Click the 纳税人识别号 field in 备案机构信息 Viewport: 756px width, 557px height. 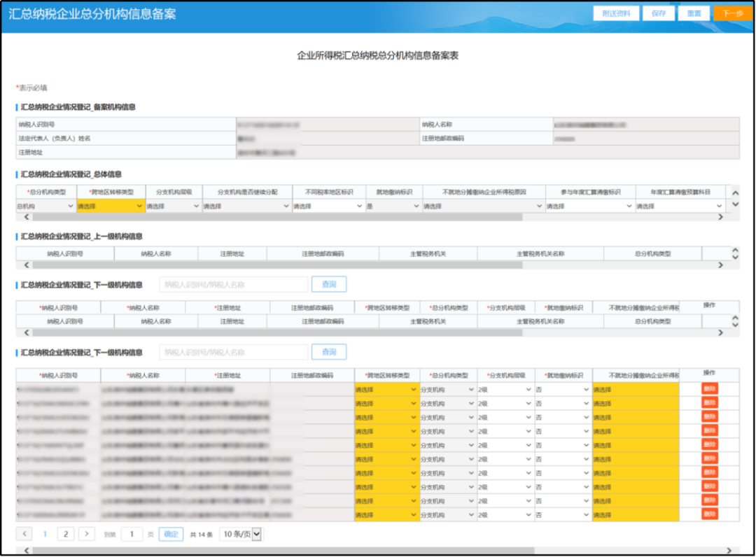[328, 125]
